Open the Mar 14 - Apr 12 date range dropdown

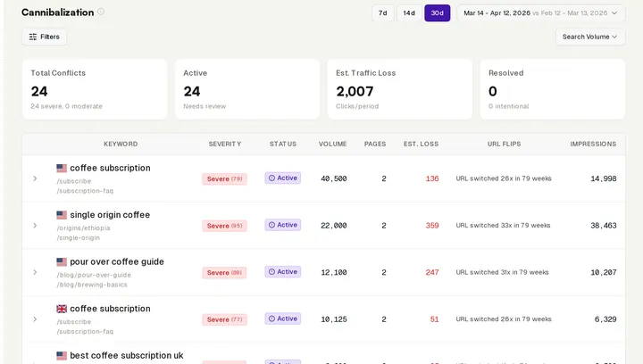tap(541, 13)
